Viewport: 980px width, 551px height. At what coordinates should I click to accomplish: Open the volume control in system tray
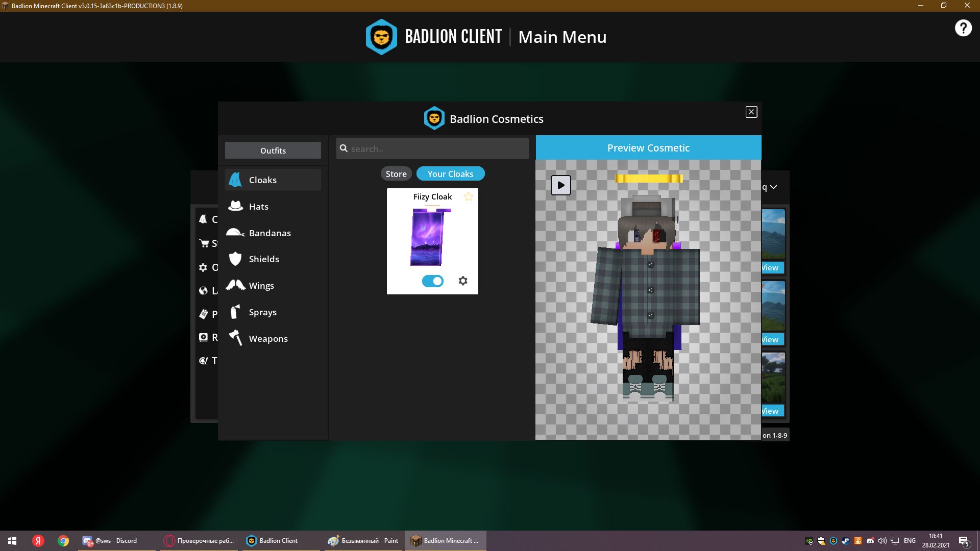click(883, 541)
